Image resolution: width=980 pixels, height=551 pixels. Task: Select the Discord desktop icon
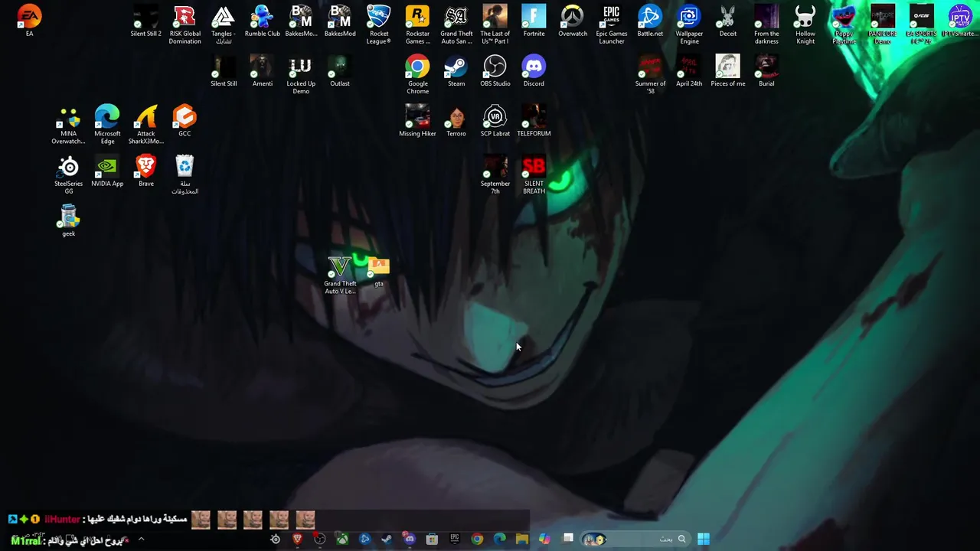coord(534,70)
